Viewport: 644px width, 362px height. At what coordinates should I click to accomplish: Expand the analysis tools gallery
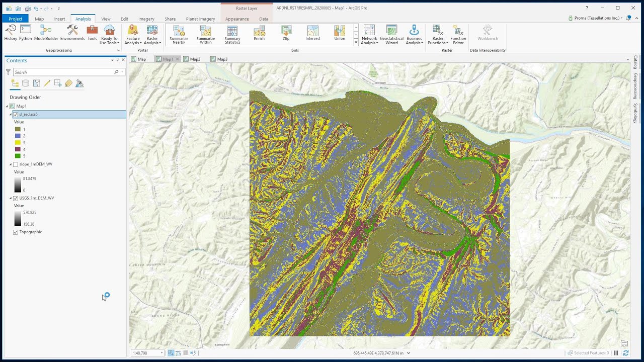coord(356,43)
